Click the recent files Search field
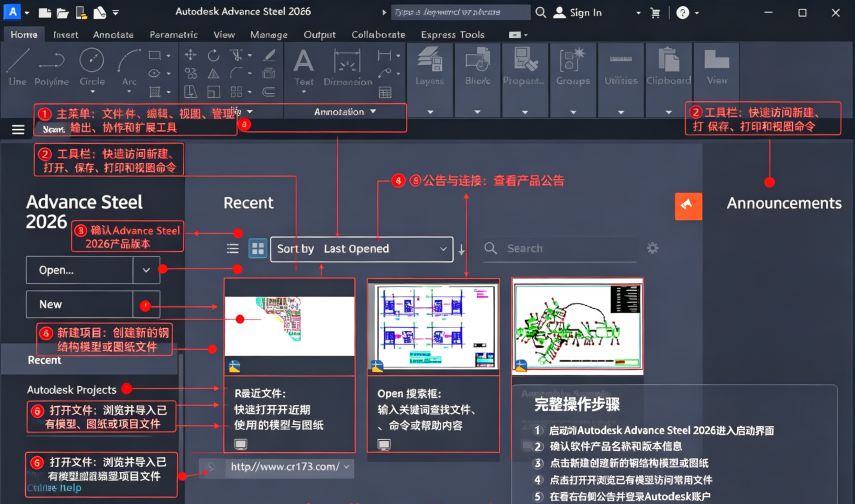The image size is (855, 504). click(x=561, y=249)
